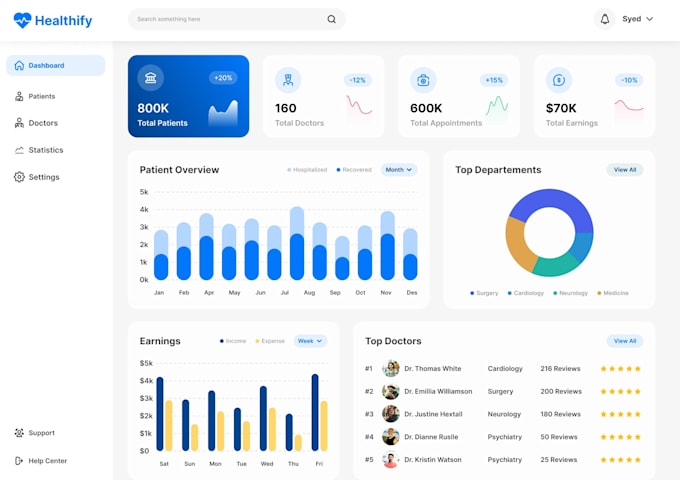The width and height of the screenshot is (680, 480).
Task: Toggle the Hospitalized legend in Patient Overview
Action: click(307, 170)
